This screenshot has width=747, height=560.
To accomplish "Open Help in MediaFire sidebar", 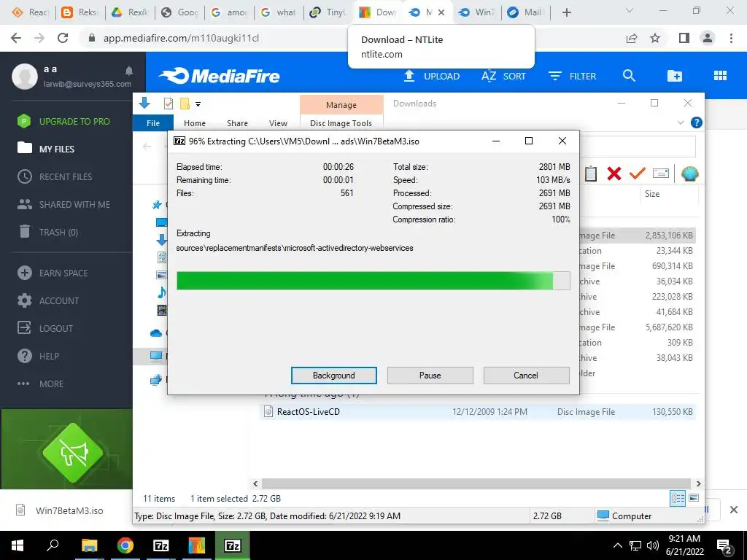I will coord(38,356).
